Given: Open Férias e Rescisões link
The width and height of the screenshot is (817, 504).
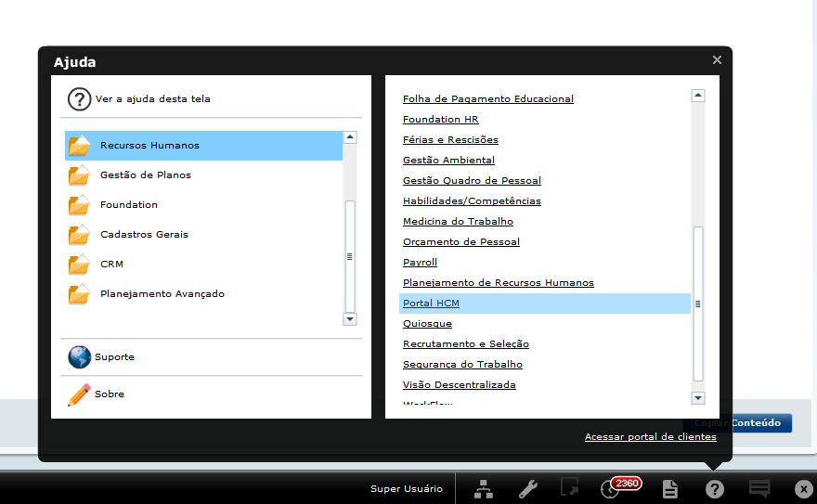Looking at the screenshot, I should pos(450,139).
